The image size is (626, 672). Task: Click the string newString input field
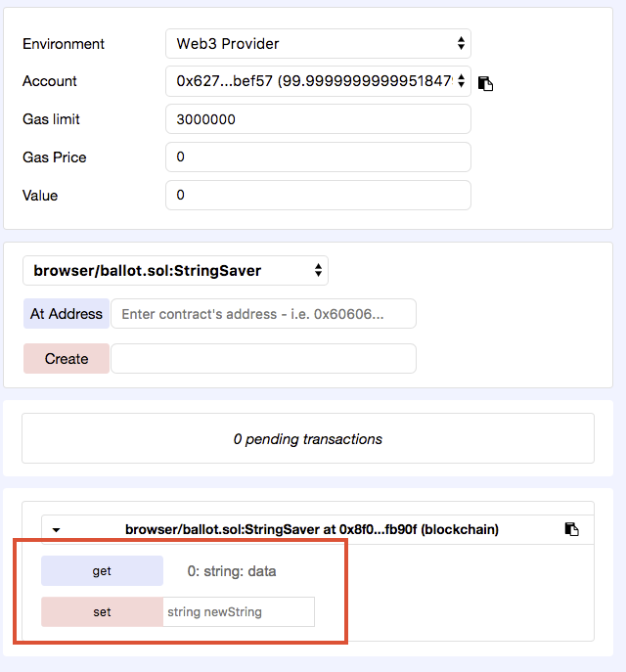pos(239,612)
